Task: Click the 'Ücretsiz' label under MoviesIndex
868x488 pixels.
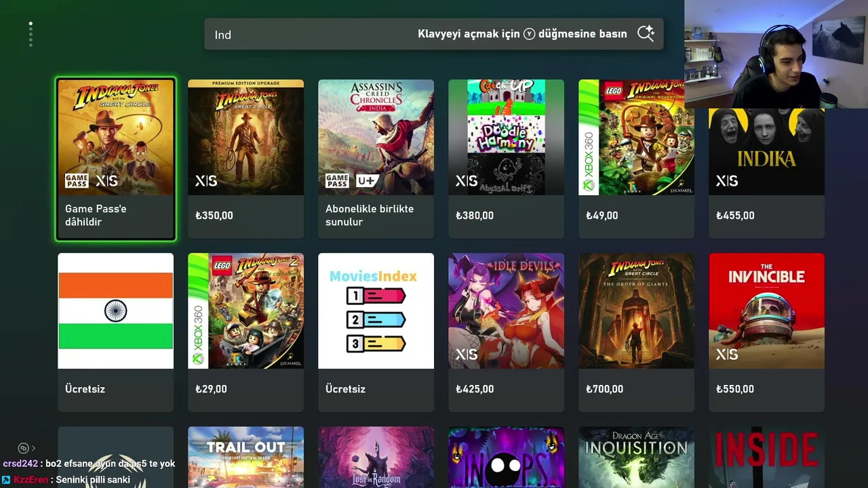Action: 345,389
